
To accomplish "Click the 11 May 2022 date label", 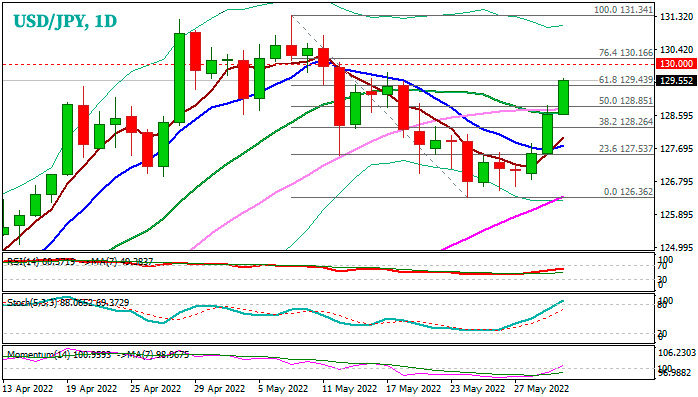I will (350, 389).
